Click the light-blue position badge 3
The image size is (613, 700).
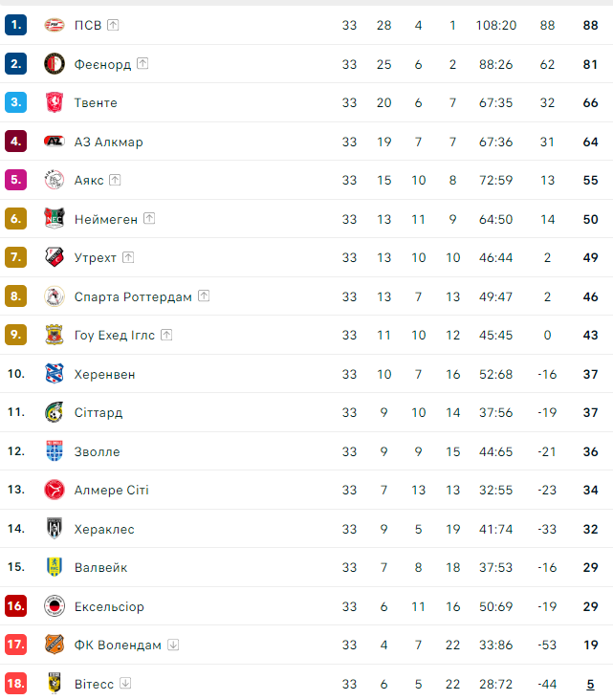tap(15, 102)
